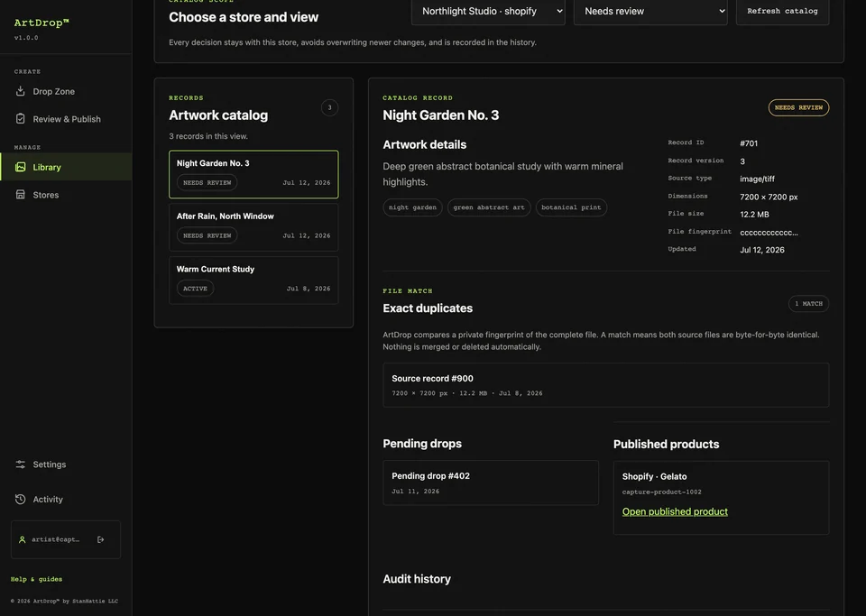The width and height of the screenshot is (866, 616).
Task: Click the record count badge showing 3
Action: 330,107
